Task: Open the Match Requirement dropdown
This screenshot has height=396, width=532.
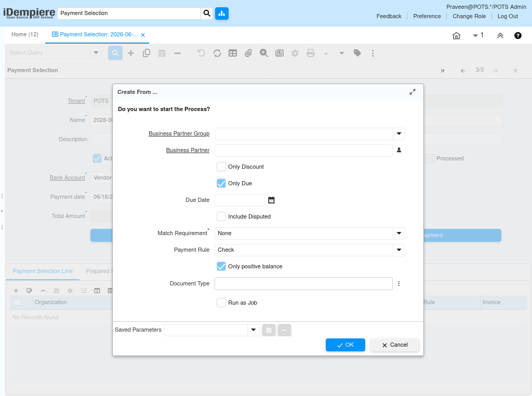Action: [x=399, y=234]
